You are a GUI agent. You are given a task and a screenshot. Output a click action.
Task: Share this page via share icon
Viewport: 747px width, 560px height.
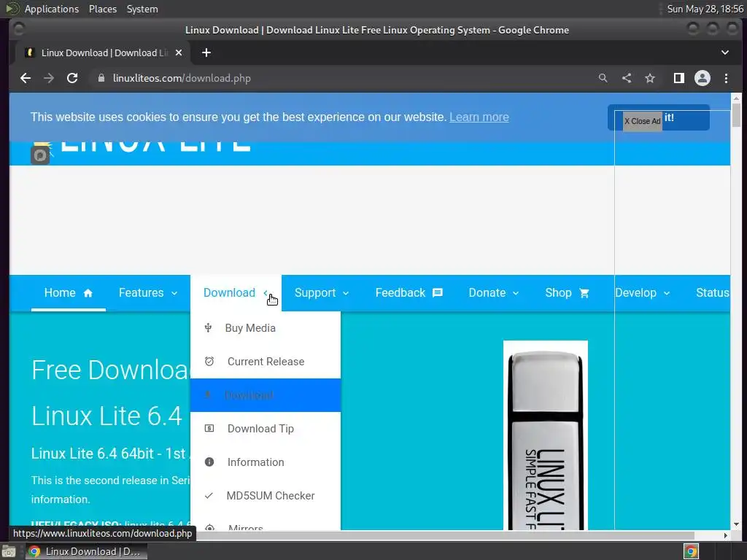pos(627,78)
